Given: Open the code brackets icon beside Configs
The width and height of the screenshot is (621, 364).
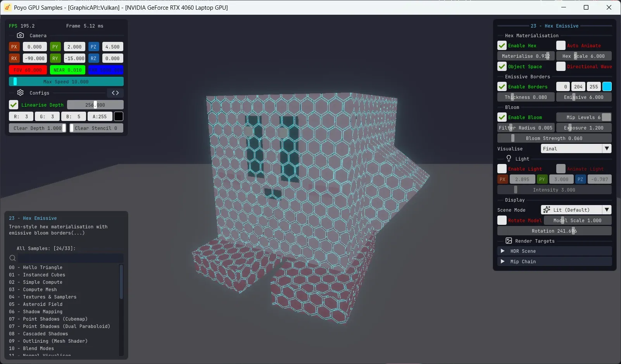Looking at the screenshot, I should [x=115, y=93].
